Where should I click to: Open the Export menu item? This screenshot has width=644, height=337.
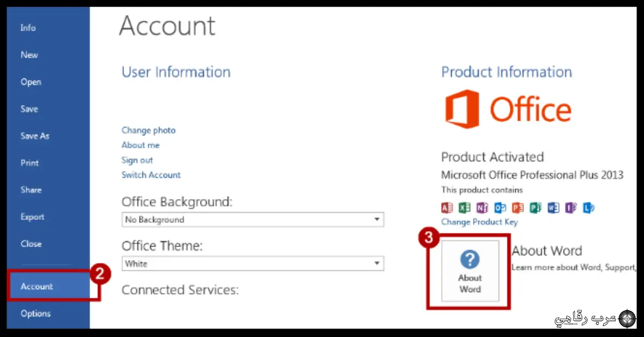coord(32,217)
